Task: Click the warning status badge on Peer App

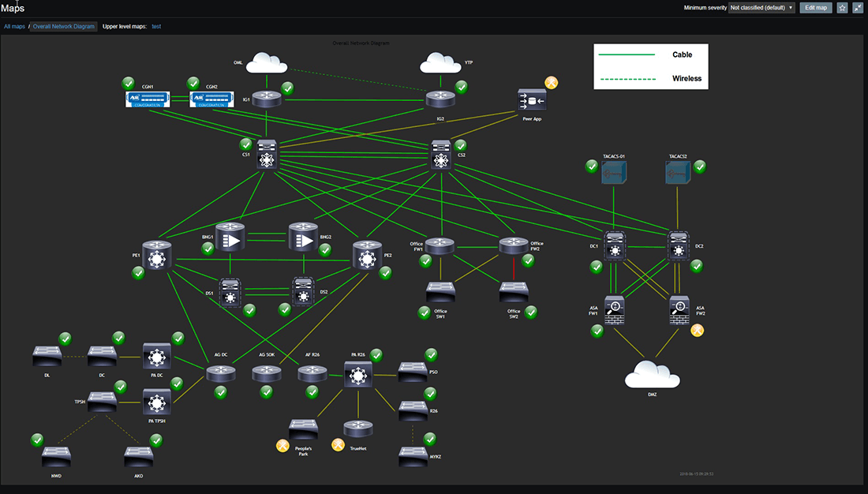Action: pyautogui.click(x=551, y=82)
